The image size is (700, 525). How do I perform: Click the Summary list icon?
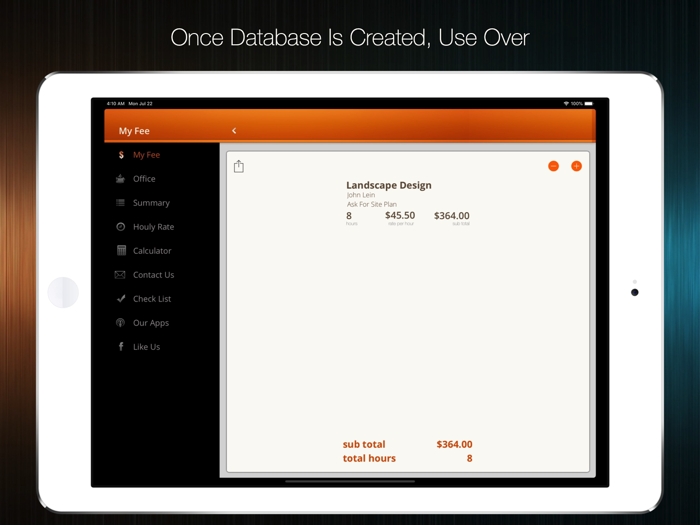[121, 203]
